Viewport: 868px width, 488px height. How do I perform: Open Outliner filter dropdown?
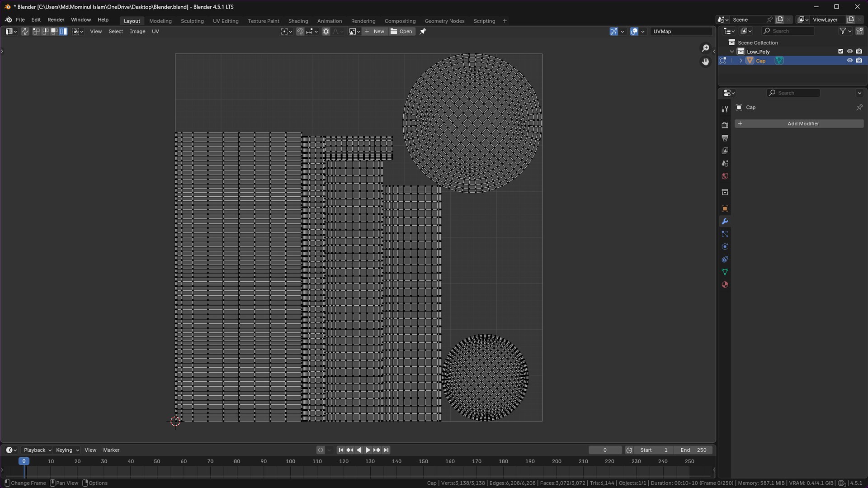pos(845,31)
